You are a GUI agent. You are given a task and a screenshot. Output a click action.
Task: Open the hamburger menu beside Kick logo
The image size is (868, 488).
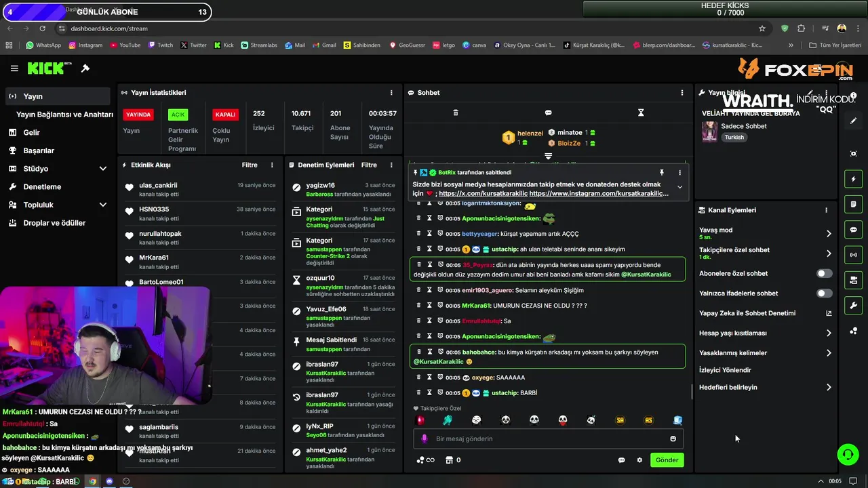point(14,68)
